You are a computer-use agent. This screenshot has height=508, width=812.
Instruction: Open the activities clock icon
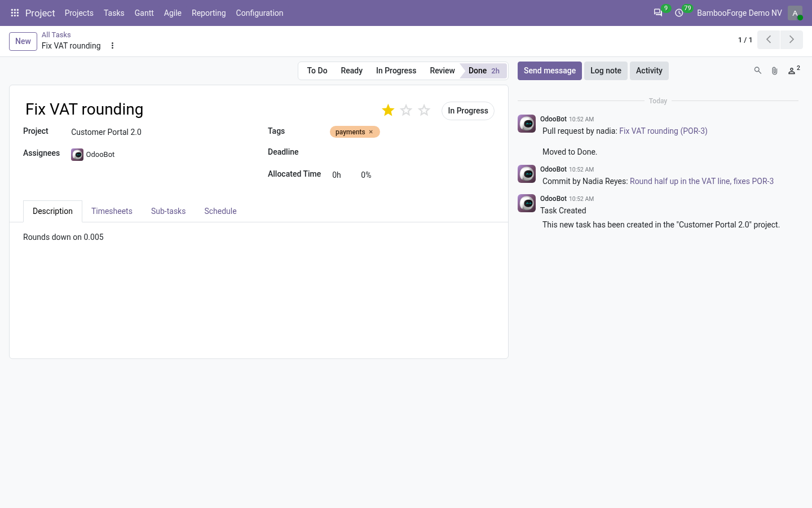tap(679, 13)
